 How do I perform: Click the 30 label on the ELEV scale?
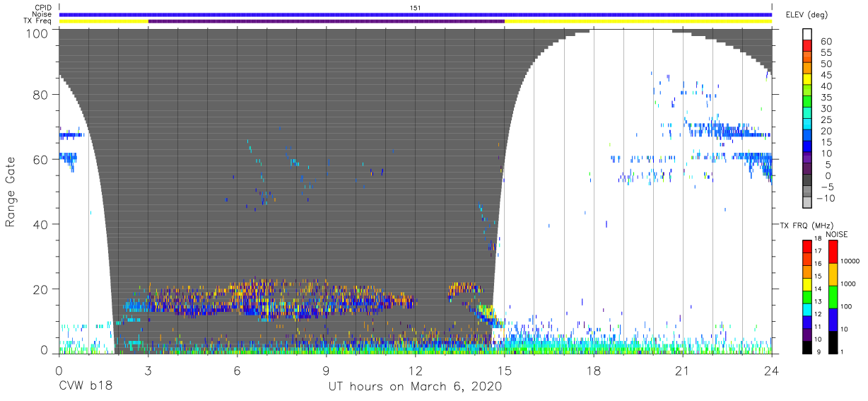[x=827, y=108]
